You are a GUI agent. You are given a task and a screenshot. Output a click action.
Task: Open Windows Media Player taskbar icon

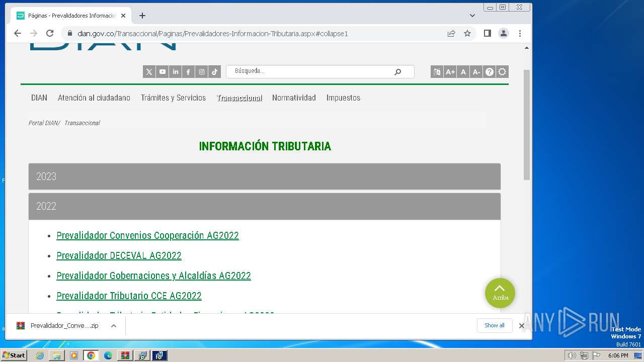click(x=74, y=355)
